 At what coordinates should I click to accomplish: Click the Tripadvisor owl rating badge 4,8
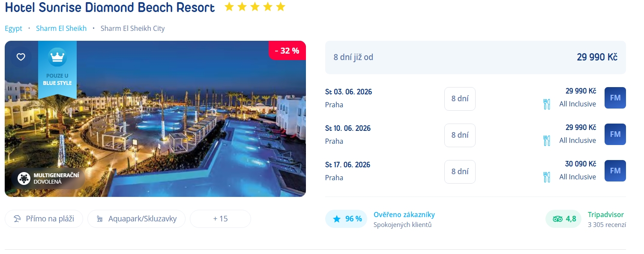click(x=564, y=219)
